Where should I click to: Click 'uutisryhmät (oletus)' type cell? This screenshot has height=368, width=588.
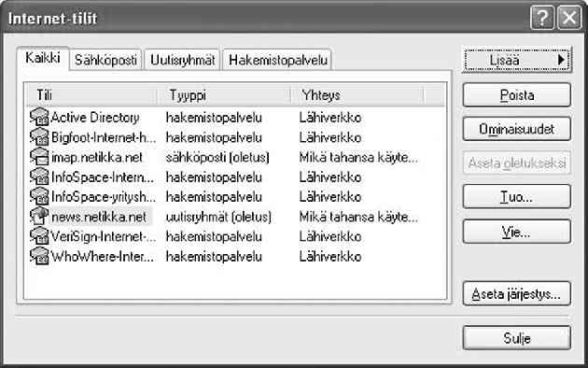tap(218, 217)
